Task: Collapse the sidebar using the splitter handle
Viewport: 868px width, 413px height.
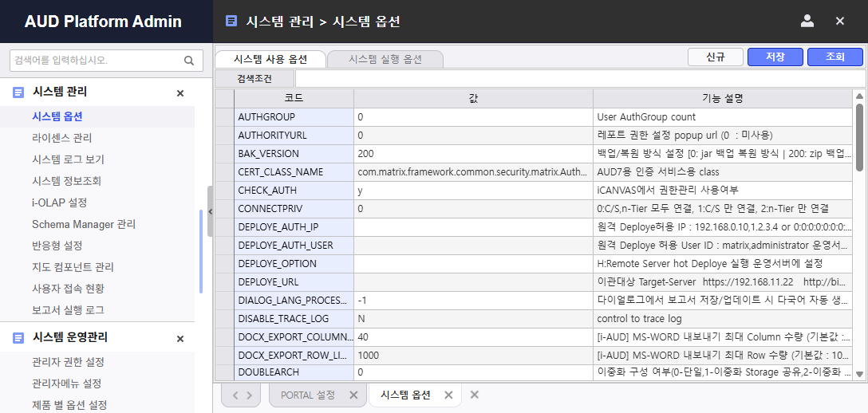Action: [210, 211]
